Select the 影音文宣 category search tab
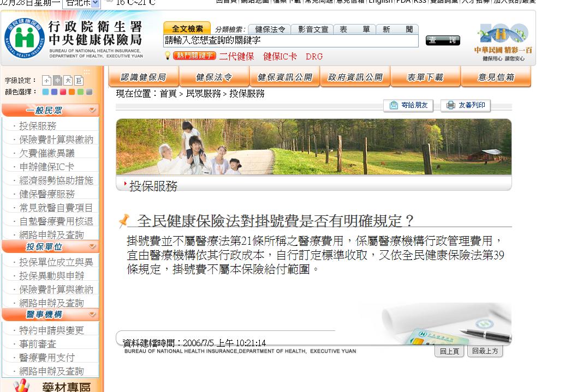Image resolution: width=571 pixels, height=392 pixels. (313, 29)
